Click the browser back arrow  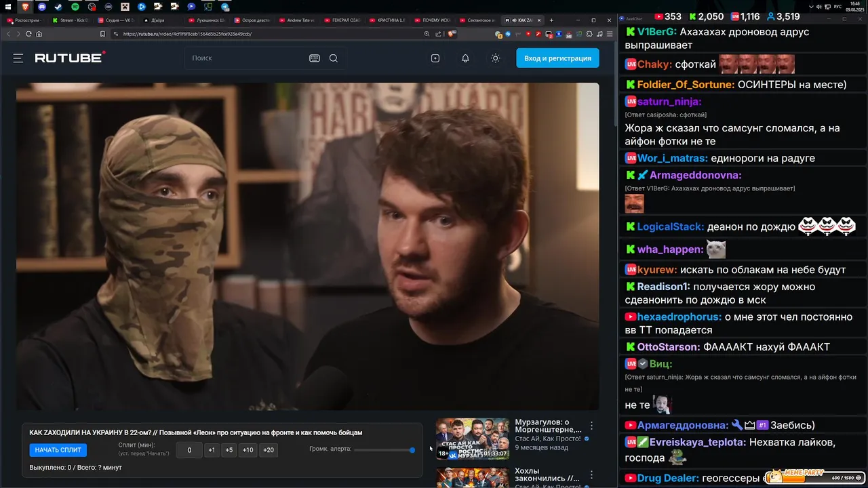tap(9, 34)
